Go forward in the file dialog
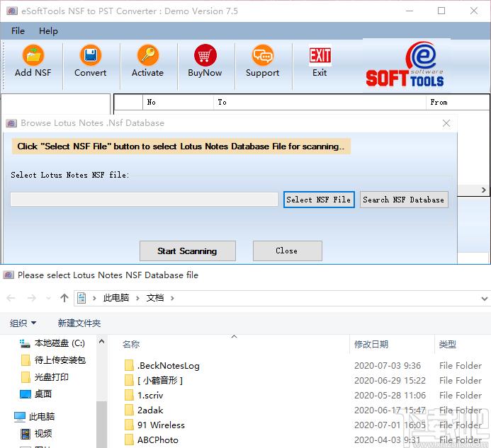The width and height of the screenshot is (491, 448). (32, 298)
